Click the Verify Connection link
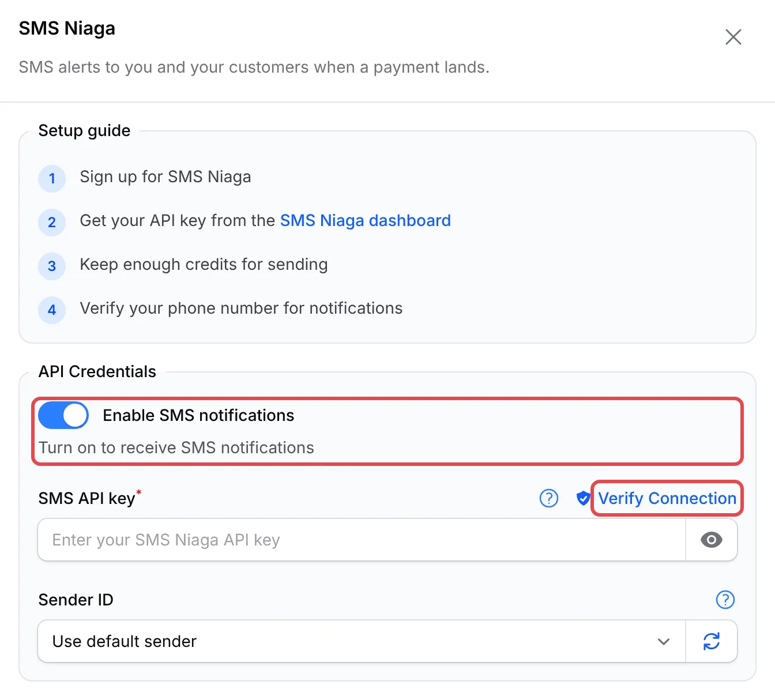The height and width of the screenshot is (700, 775). coord(667,498)
